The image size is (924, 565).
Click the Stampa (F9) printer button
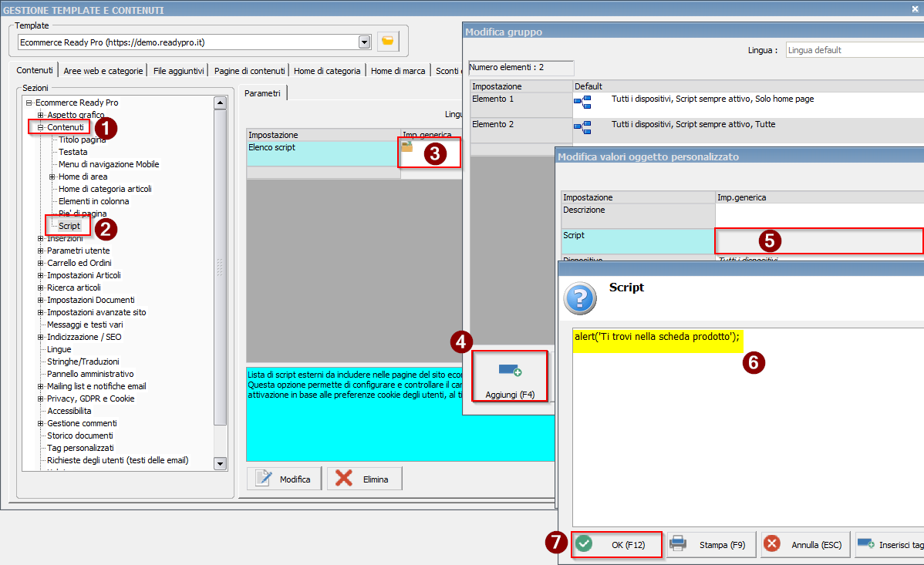coord(707,544)
